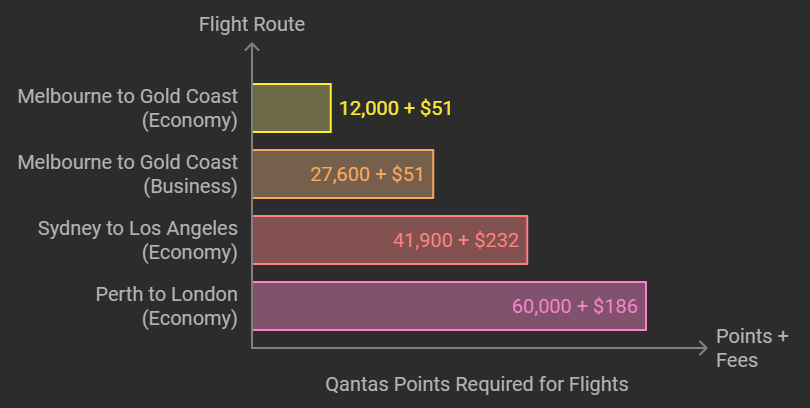Viewport: 810px width, 408px height.
Task: Click the '27,600 + $51' value label
Action: click(x=367, y=175)
